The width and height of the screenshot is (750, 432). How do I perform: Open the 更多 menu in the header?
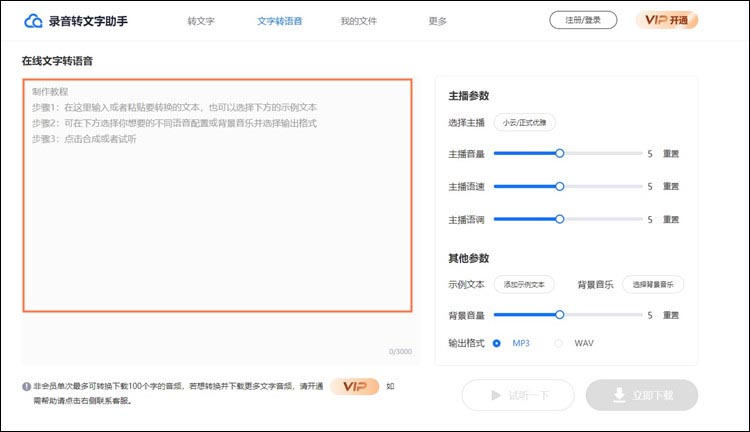(x=438, y=21)
